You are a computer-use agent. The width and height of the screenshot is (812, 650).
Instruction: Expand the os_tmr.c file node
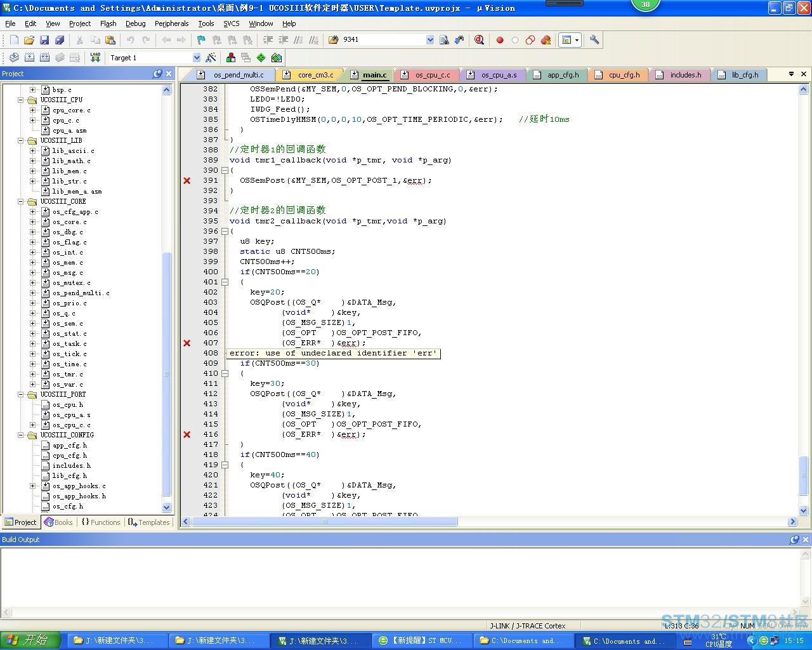click(33, 374)
